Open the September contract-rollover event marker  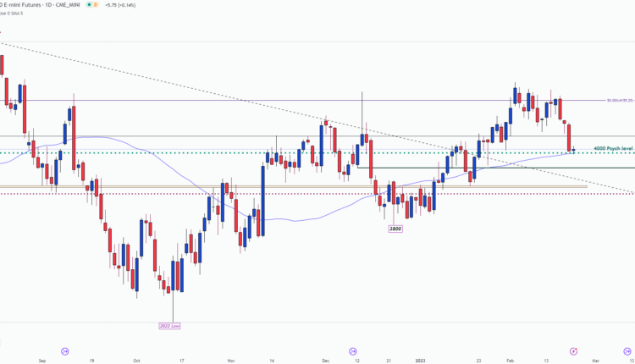tap(64, 350)
